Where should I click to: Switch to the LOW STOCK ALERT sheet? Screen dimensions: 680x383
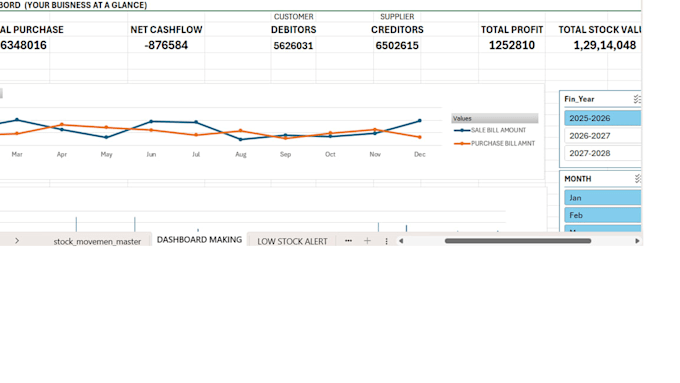click(x=292, y=242)
